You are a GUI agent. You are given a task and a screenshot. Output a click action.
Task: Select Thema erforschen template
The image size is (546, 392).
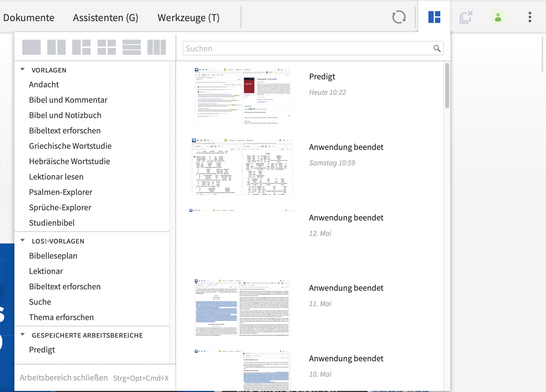pyautogui.click(x=61, y=317)
